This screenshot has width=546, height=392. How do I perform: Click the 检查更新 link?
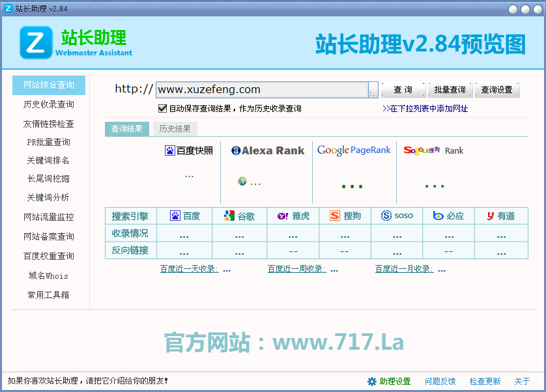pos(485,382)
